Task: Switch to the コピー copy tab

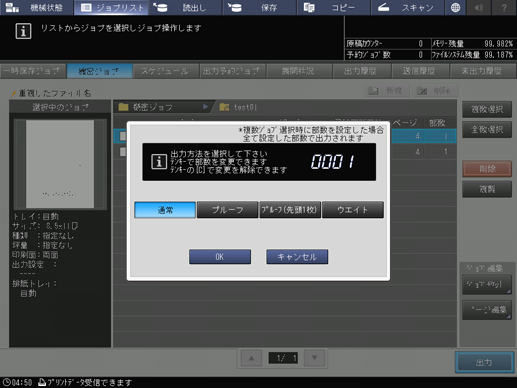Action: pos(333,7)
